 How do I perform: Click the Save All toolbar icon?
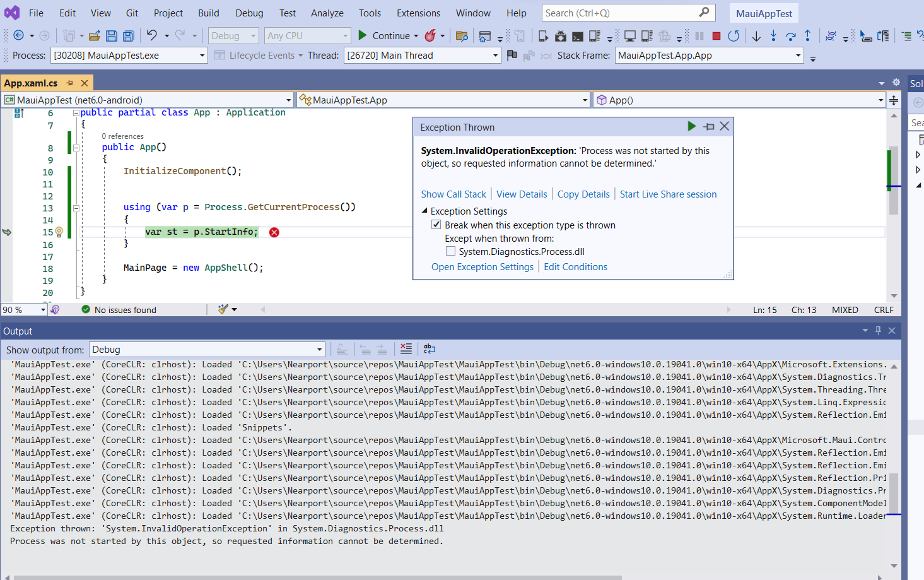point(128,36)
